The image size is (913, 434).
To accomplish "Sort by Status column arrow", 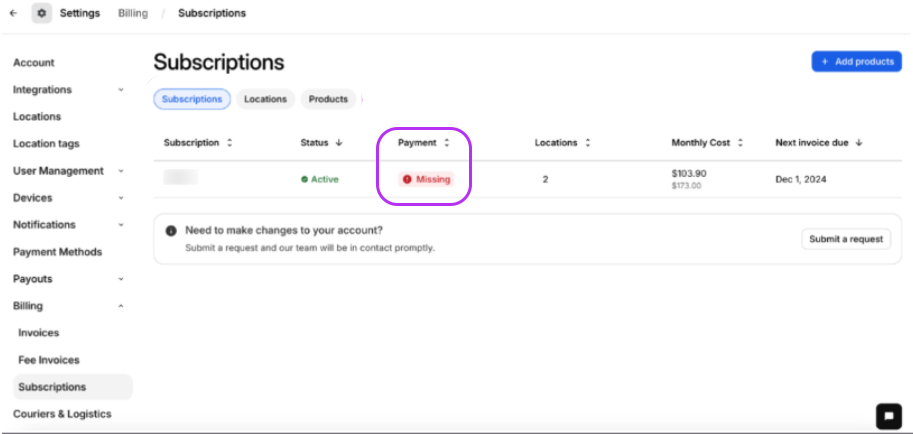I will (x=339, y=143).
